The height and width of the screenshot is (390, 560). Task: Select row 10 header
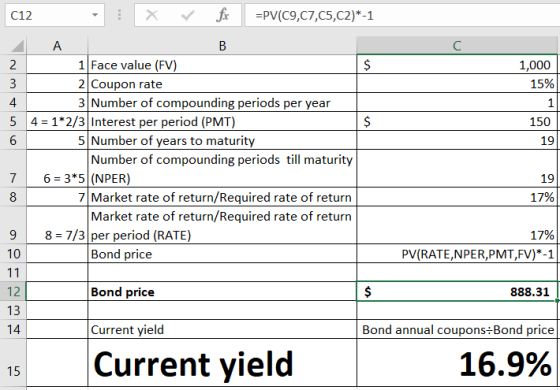13,254
